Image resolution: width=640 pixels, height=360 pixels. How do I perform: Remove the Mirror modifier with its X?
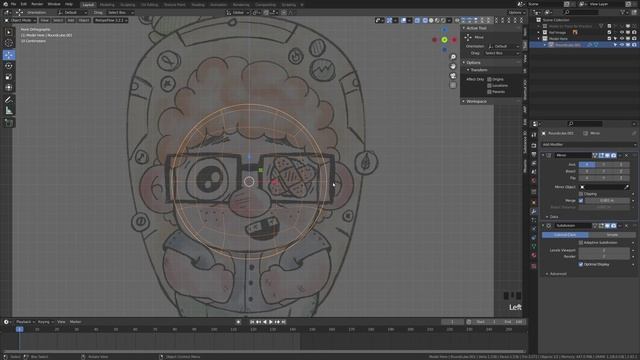[627, 156]
